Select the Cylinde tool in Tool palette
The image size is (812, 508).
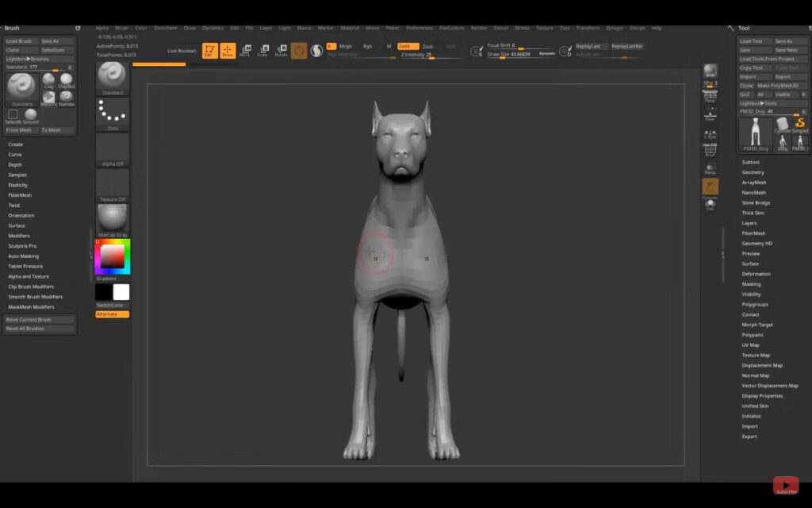coord(782,124)
